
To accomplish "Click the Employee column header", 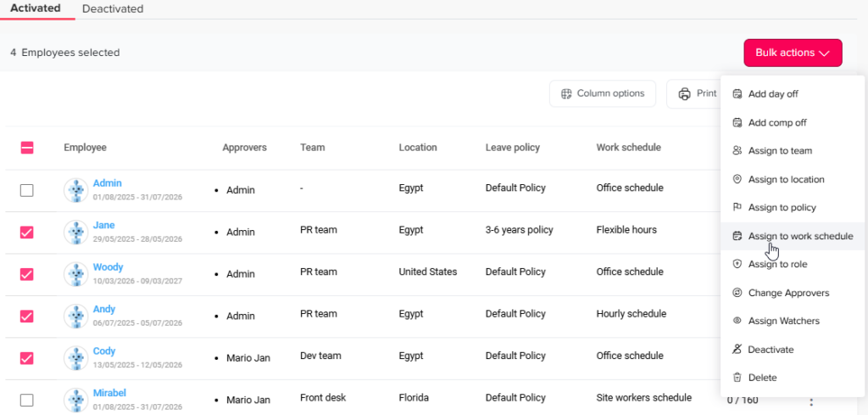I will click(x=86, y=148).
